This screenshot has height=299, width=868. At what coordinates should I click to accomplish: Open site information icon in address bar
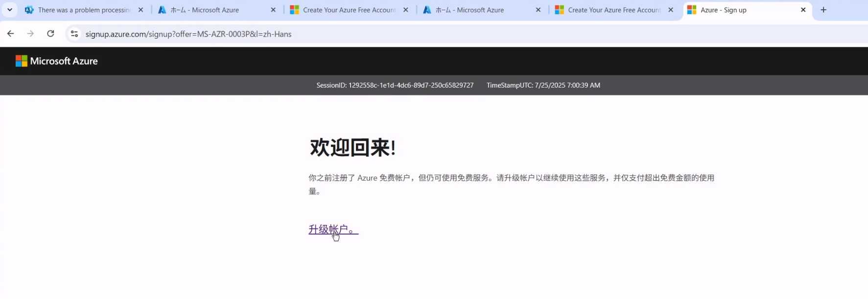pyautogui.click(x=74, y=34)
